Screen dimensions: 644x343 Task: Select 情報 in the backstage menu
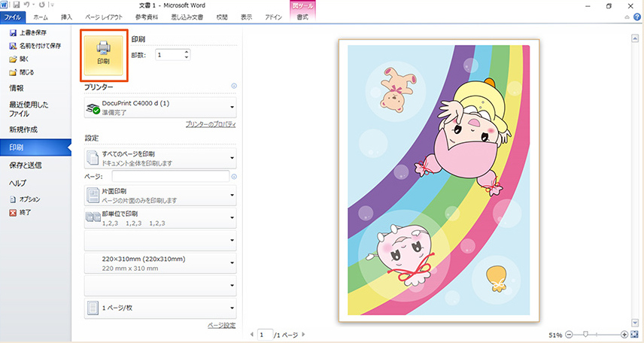(x=16, y=88)
